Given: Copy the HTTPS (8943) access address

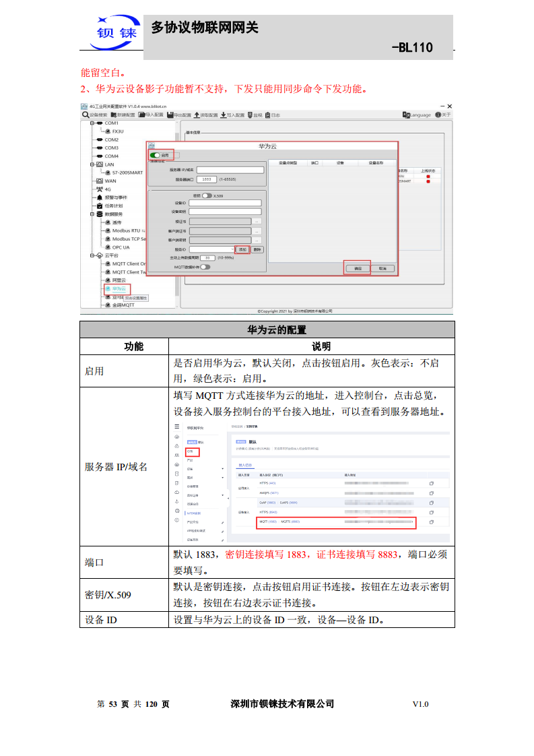Looking at the screenshot, I should coord(432,513).
